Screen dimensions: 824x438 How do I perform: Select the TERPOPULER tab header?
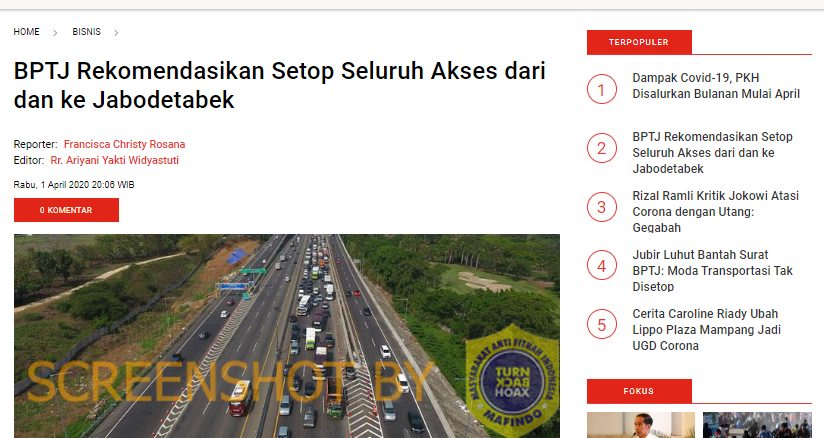[639, 42]
